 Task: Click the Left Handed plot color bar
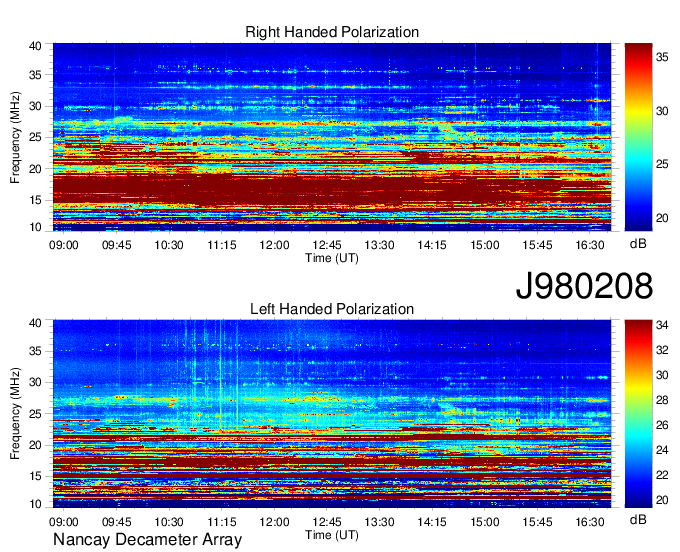point(638,414)
